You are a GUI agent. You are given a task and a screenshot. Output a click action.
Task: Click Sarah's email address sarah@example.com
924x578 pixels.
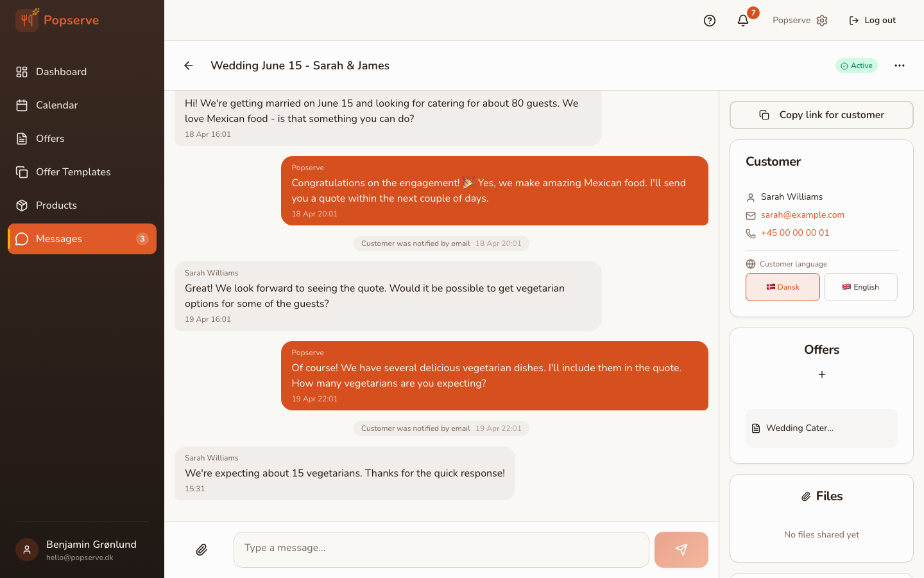click(803, 215)
